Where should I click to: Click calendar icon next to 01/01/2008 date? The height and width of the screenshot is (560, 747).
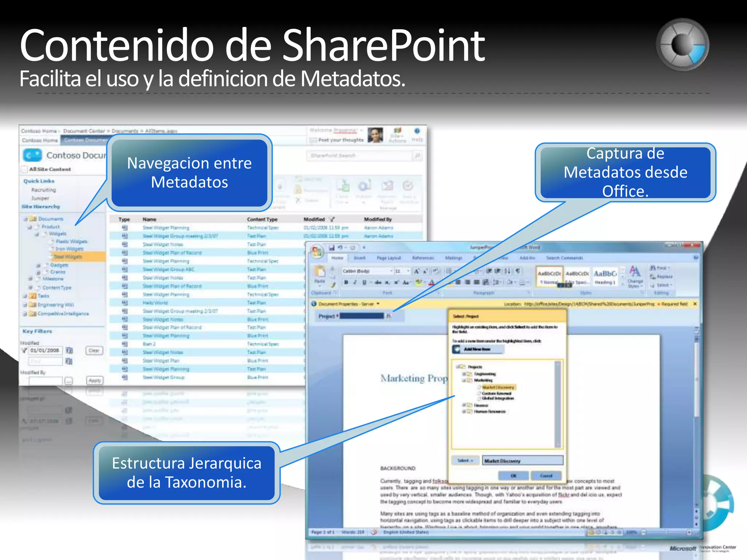click(x=69, y=350)
